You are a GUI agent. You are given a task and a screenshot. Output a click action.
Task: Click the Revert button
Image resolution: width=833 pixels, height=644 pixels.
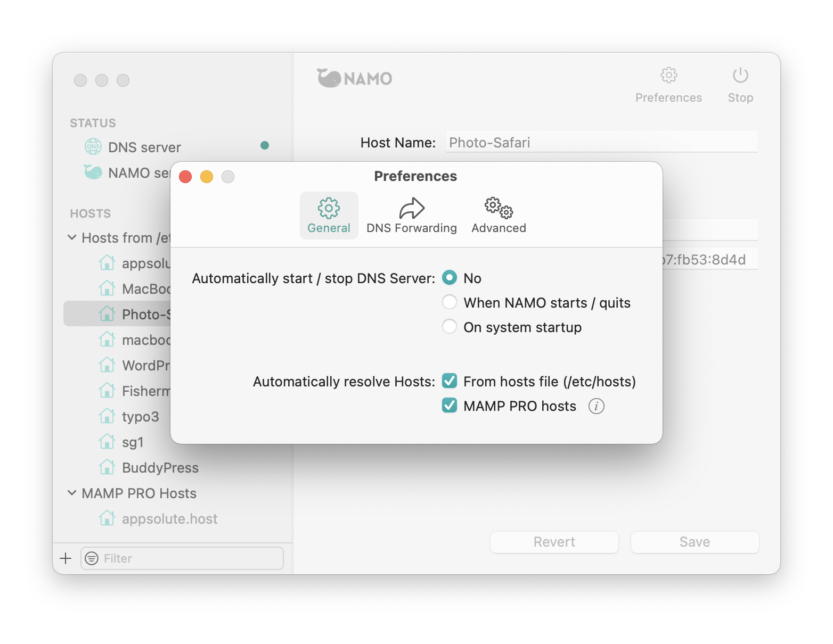(554, 542)
